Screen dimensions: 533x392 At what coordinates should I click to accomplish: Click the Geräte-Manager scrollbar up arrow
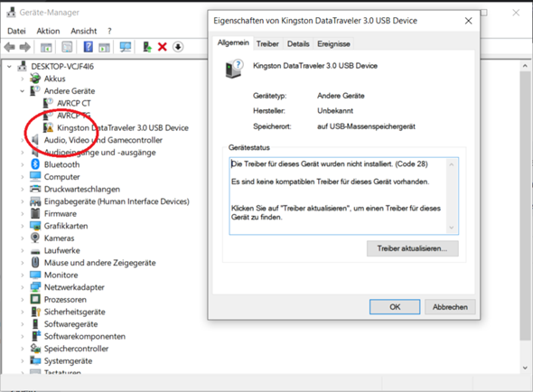pos(525,66)
